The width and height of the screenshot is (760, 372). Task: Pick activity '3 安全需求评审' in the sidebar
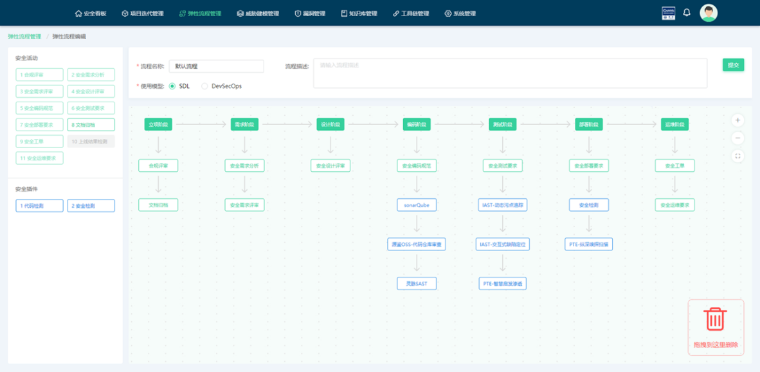click(39, 91)
